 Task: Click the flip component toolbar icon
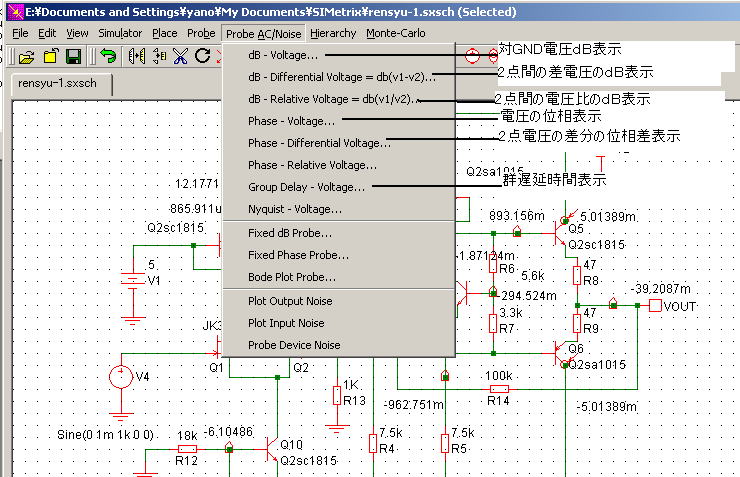159,56
